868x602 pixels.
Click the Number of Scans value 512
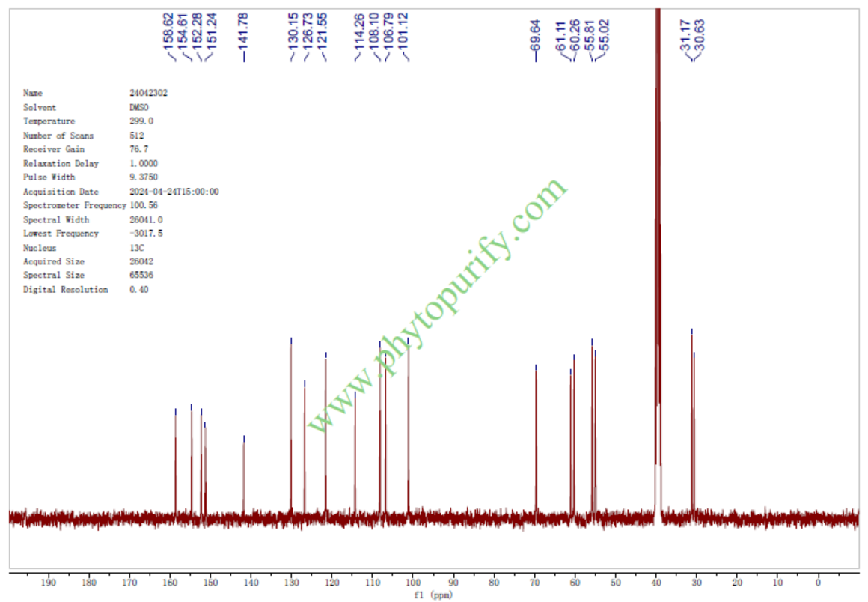coord(137,136)
